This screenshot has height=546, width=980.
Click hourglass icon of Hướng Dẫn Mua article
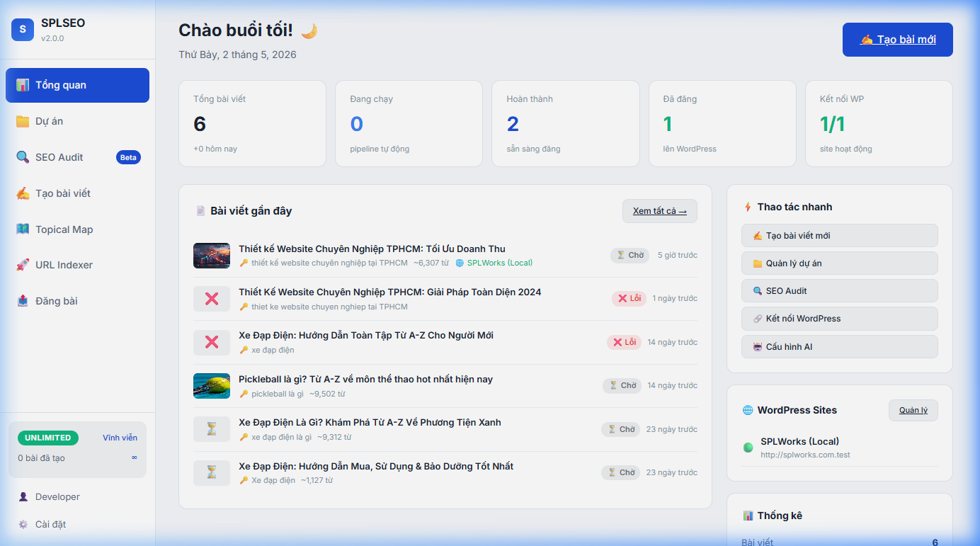pos(212,473)
